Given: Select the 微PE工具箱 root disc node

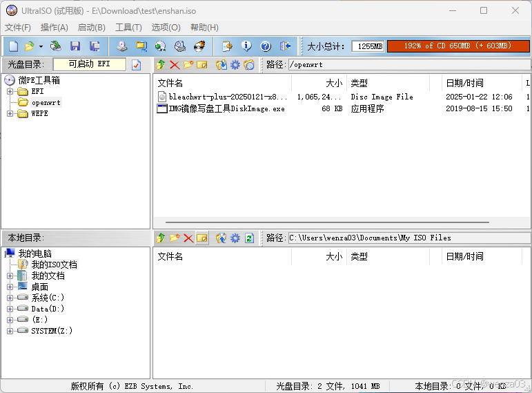Looking at the screenshot, I should [39, 80].
